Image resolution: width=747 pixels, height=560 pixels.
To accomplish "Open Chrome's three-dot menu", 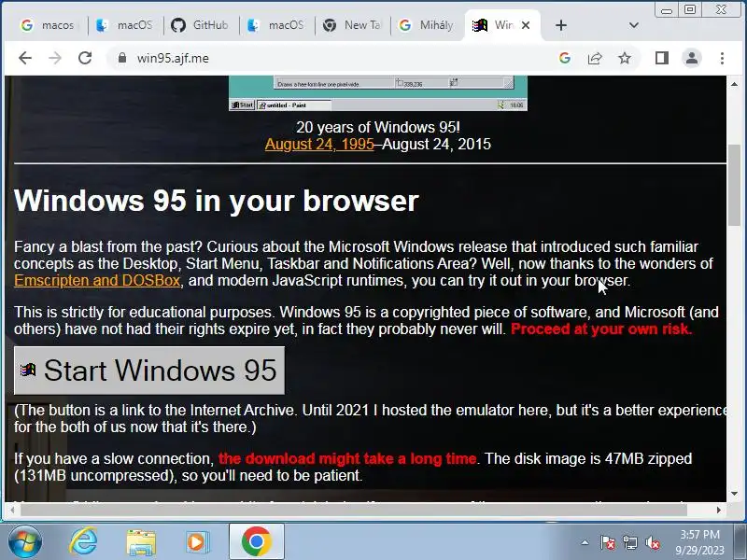I will tap(722, 58).
